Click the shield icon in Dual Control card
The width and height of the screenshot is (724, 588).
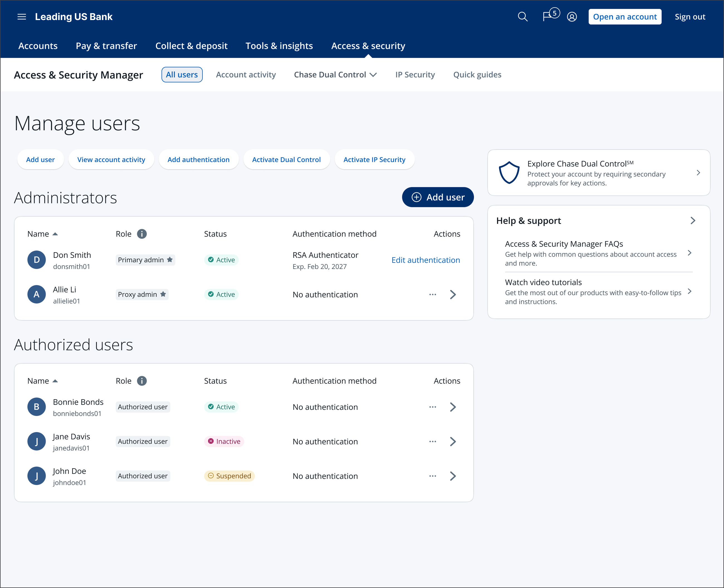[509, 173]
